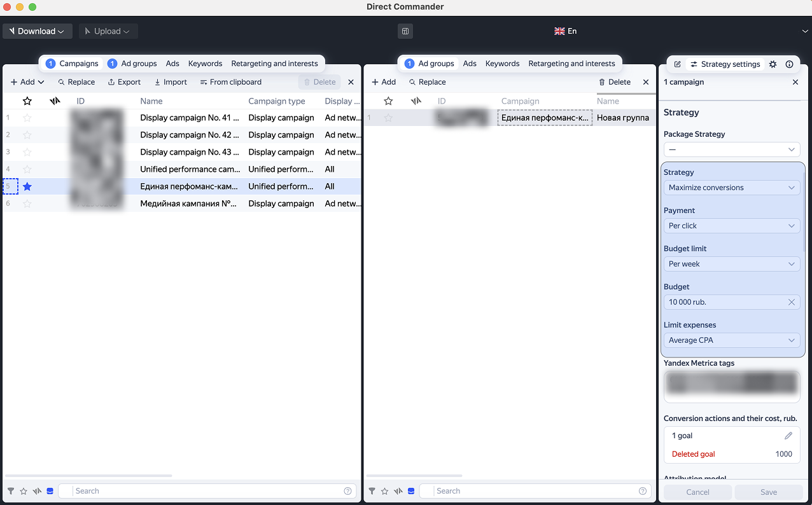Click the gear settings icon in inspector
Image resolution: width=812 pixels, height=505 pixels.
click(773, 64)
